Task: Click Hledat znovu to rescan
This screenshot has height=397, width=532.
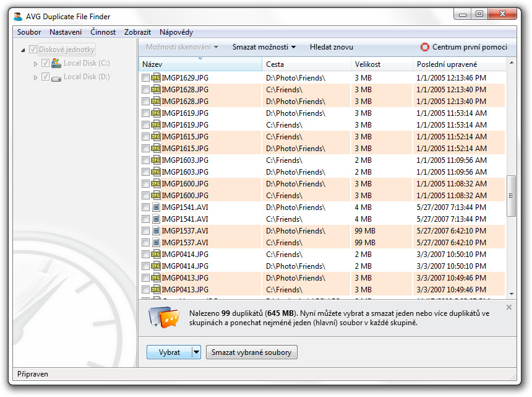Action: (331, 47)
